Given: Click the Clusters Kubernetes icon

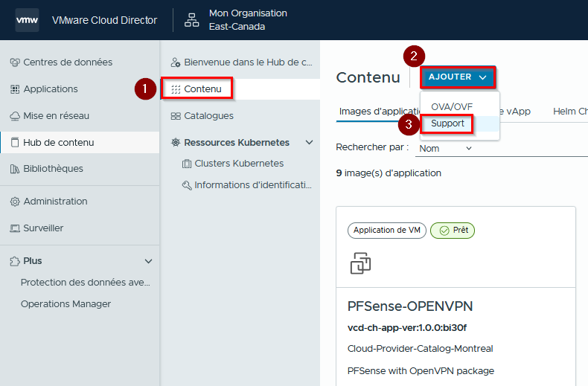Looking at the screenshot, I should (x=186, y=164).
